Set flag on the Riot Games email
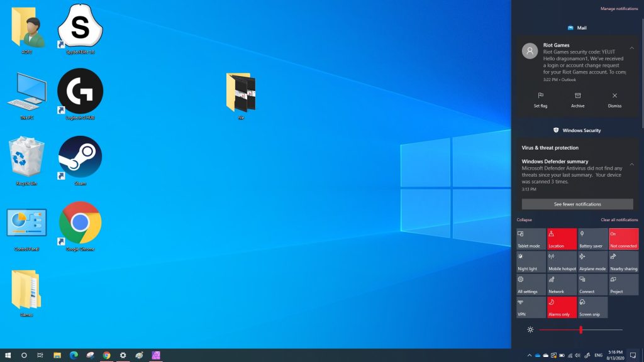Image resolution: width=644 pixels, height=362 pixels. (x=540, y=100)
